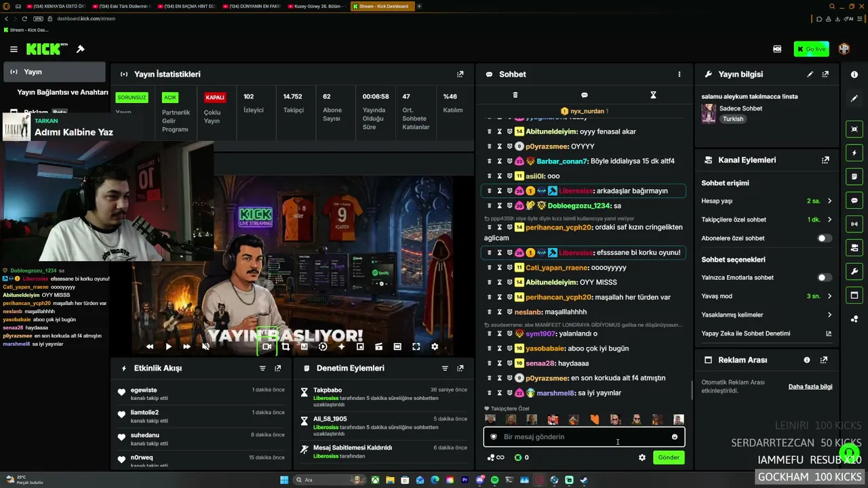Click username Barbar_conan7 in chat
Image resolution: width=868 pixels, height=488 pixels.
[x=562, y=161]
